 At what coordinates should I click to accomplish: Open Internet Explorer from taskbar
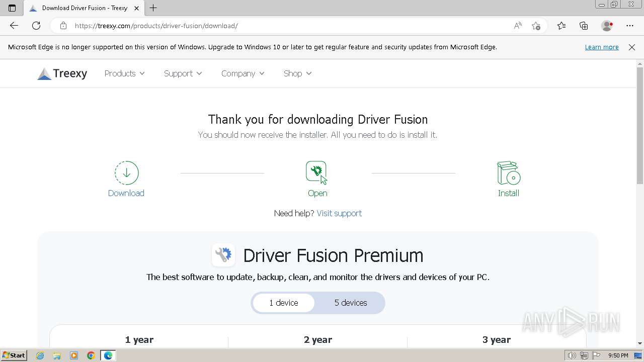click(40, 355)
